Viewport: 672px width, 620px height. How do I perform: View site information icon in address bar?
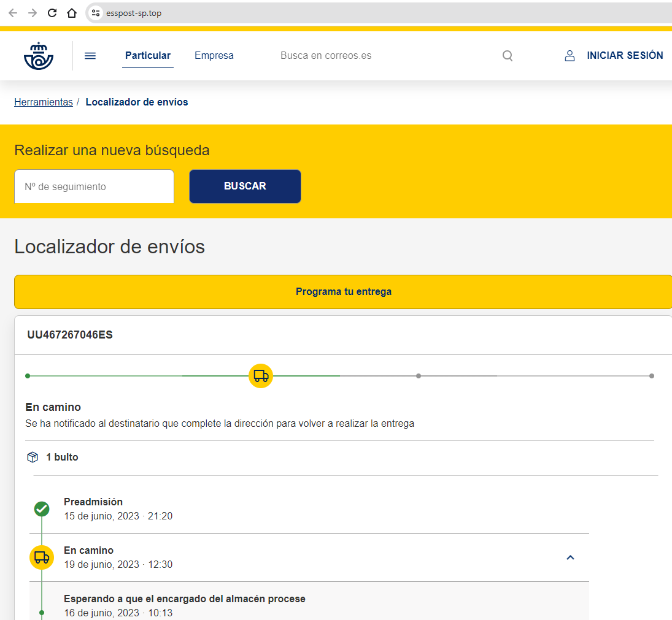96,13
